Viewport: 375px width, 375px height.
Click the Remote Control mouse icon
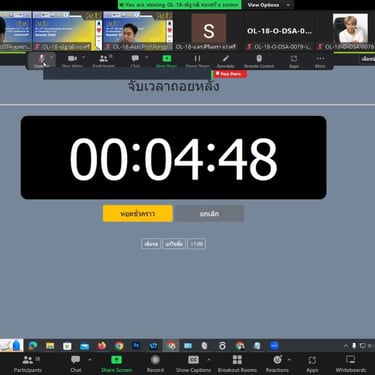259,61
